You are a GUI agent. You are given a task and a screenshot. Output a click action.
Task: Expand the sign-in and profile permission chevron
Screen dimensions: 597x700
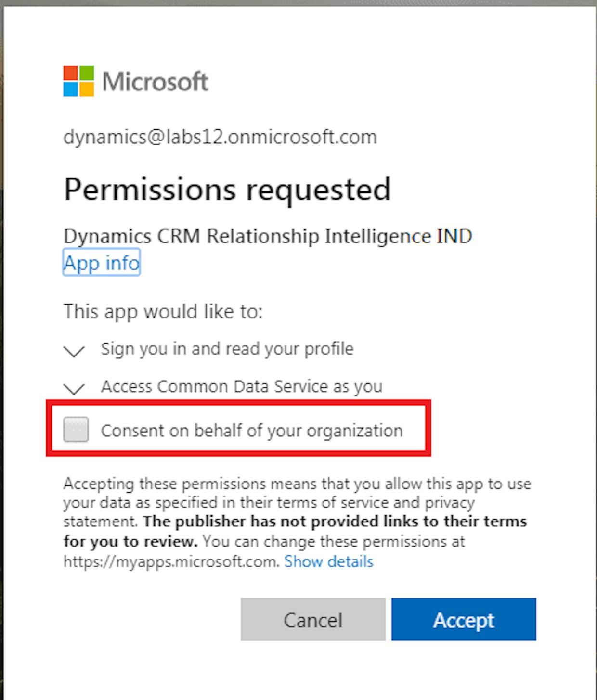74,351
